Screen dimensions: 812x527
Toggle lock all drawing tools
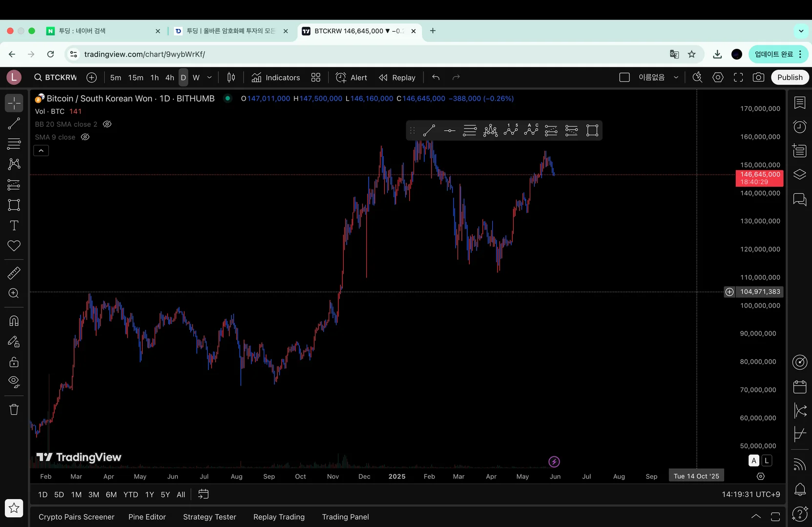14,362
